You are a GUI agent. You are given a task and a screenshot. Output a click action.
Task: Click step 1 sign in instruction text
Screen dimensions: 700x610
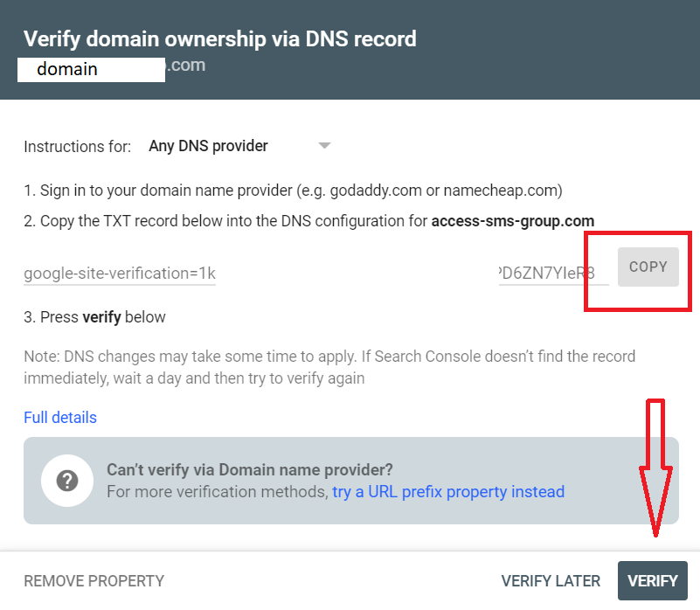(x=293, y=191)
